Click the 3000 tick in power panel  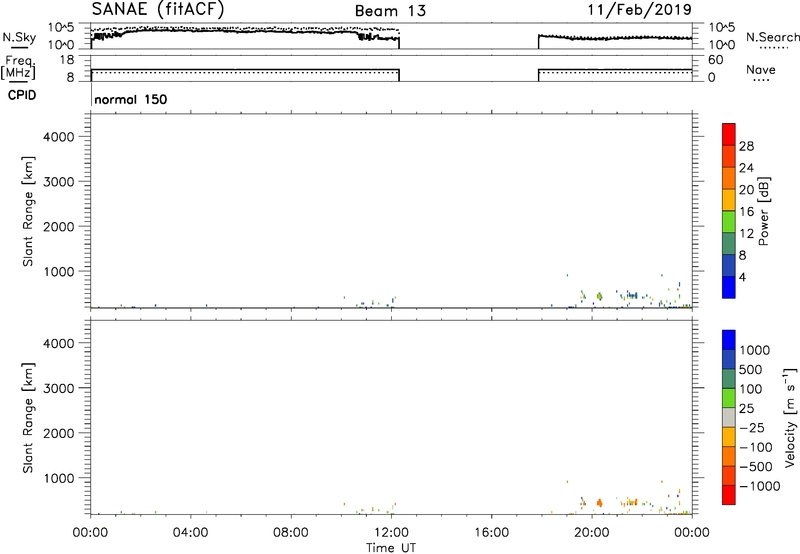click(59, 182)
